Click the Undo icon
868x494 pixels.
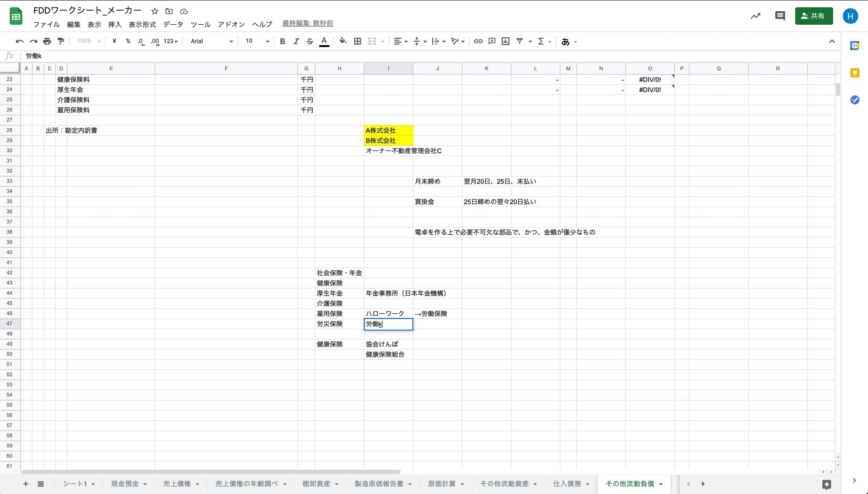(20, 41)
